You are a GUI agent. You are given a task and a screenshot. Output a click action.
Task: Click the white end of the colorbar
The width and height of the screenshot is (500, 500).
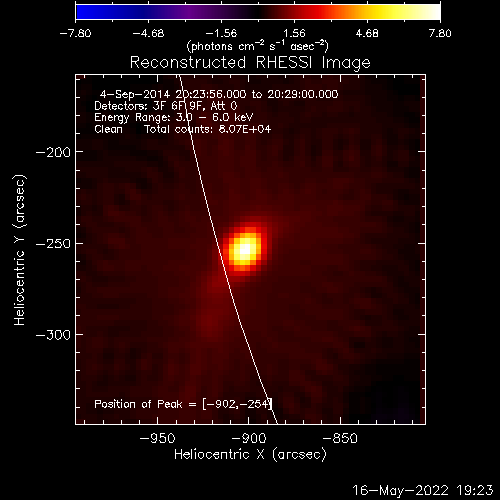432,12
